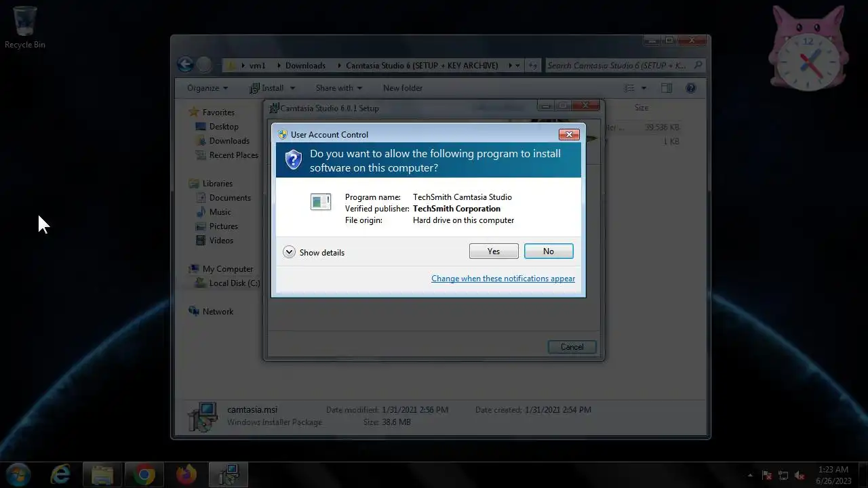Image resolution: width=868 pixels, height=488 pixels.
Task: Click the UAC shield icon in banner
Action: tap(293, 160)
